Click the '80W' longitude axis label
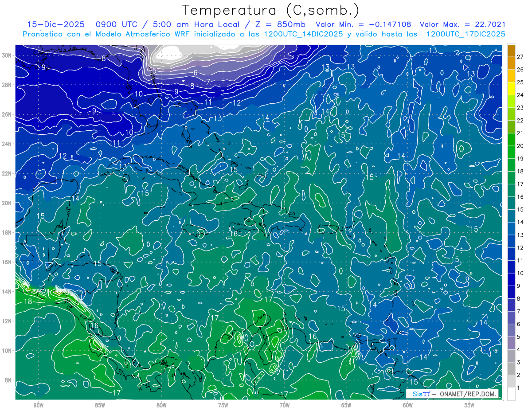The image size is (532, 411). (161, 405)
